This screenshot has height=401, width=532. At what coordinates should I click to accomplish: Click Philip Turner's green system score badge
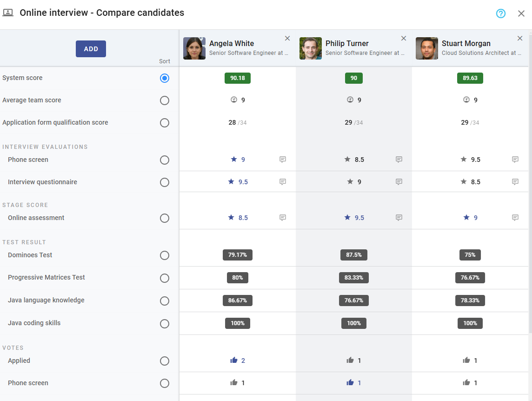354,78
